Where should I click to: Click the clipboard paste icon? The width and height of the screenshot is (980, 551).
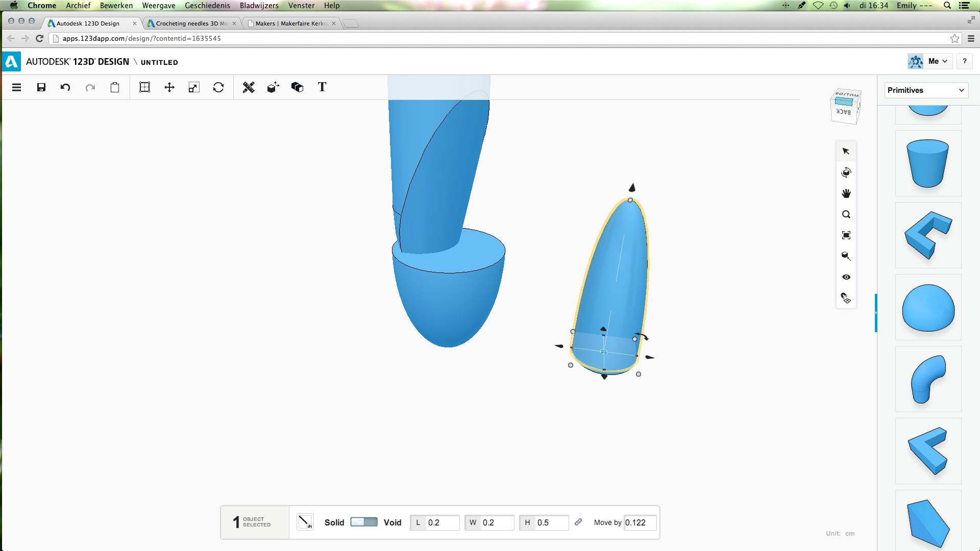(x=115, y=87)
